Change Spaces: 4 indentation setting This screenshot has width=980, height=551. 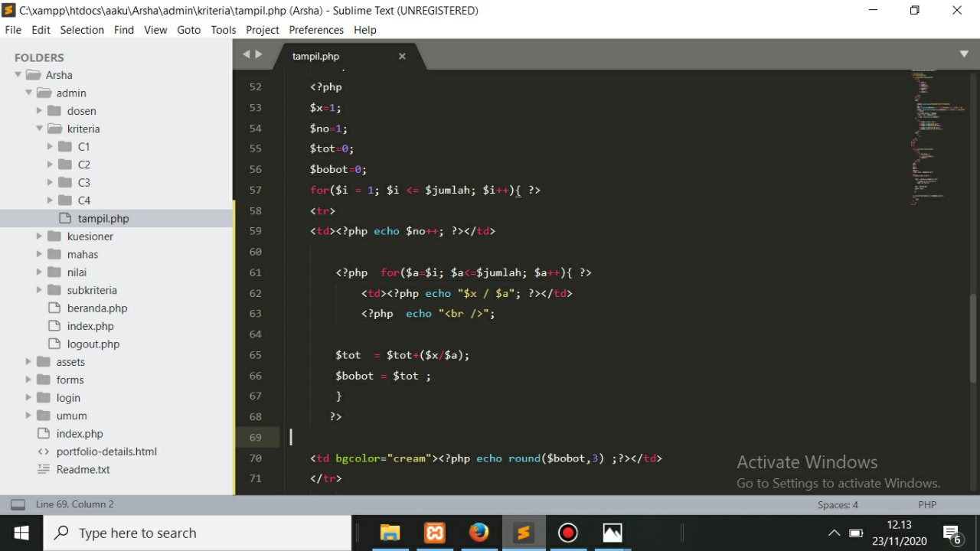[x=838, y=505]
